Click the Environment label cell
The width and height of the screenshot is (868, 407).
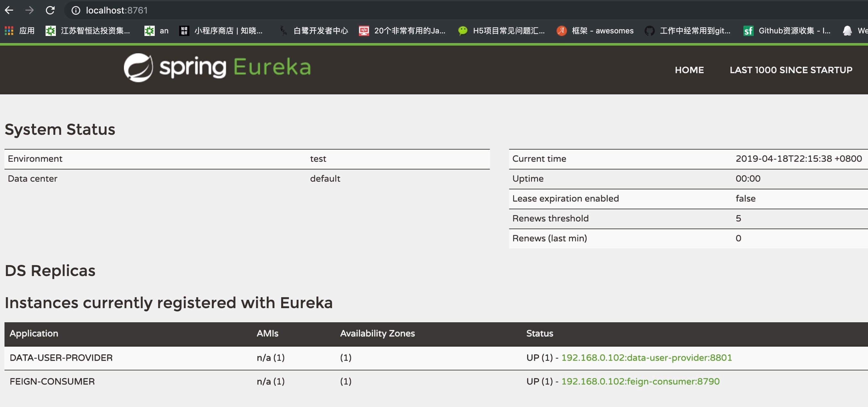click(x=35, y=159)
